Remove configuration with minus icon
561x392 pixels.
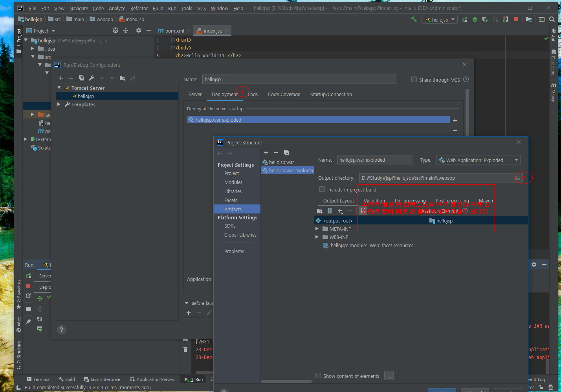coord(71,78)
